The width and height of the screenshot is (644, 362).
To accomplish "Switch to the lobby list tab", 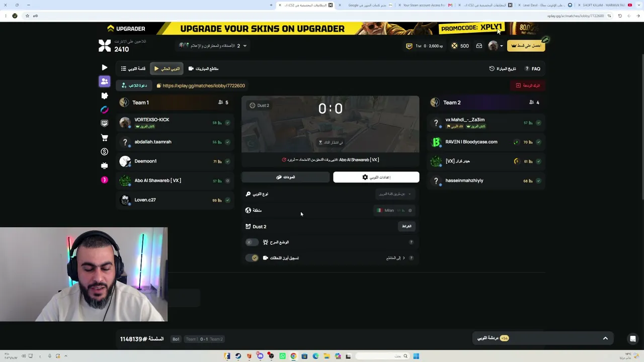I will point(133,69).
